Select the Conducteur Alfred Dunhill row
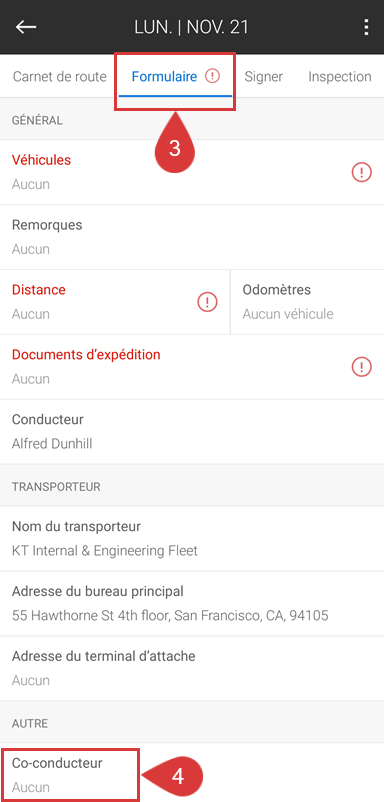 point(192,432)
